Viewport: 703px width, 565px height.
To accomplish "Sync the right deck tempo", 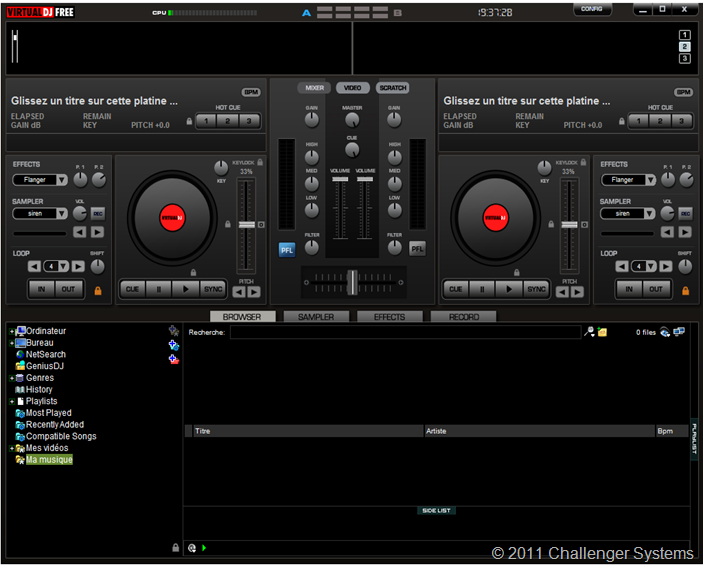I will [x=536, y=289].
